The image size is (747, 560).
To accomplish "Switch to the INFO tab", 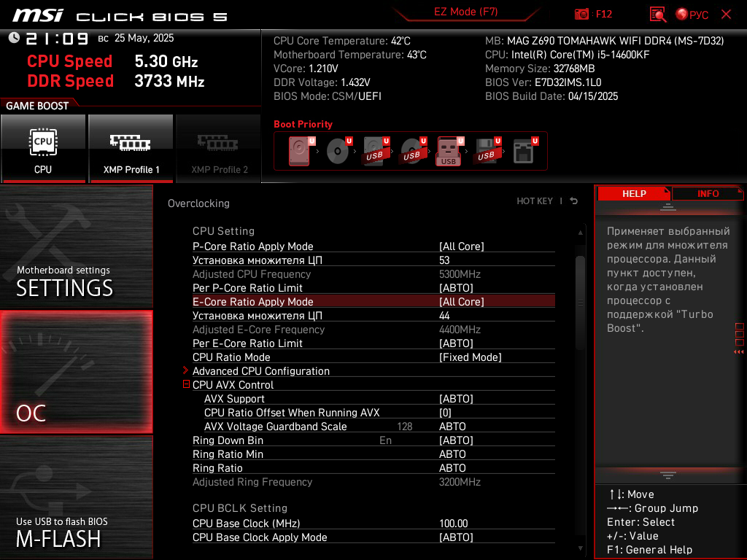I will tap(708, 193).
